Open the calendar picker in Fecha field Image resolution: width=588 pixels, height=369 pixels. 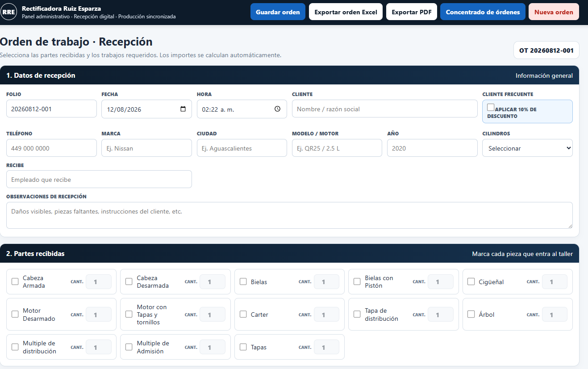click(183, 109)
